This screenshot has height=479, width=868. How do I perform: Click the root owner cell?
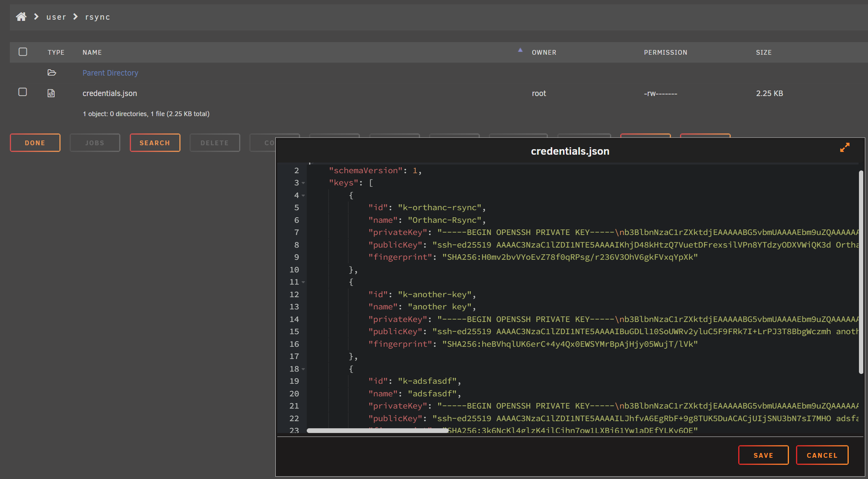539,93
